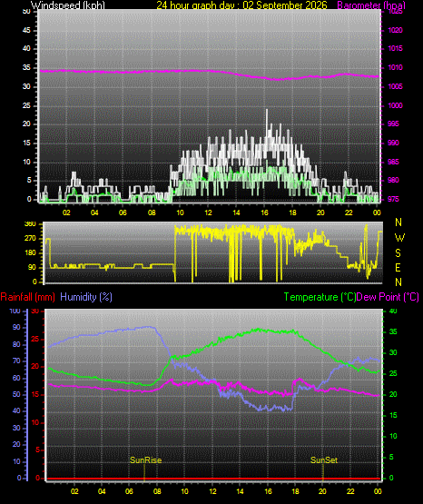Select the Rainfall (mm) legend label

coord(27,297)
